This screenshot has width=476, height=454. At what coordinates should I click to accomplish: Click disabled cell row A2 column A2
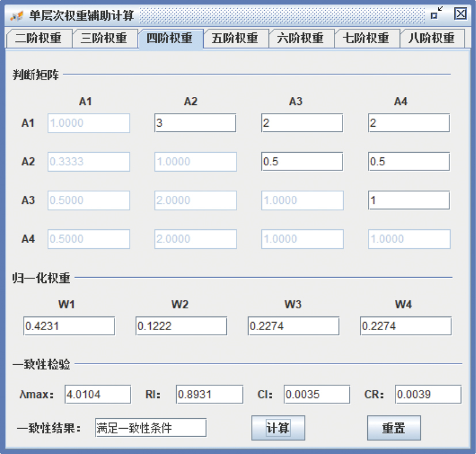pyautogui.click(x=196, y=161)
